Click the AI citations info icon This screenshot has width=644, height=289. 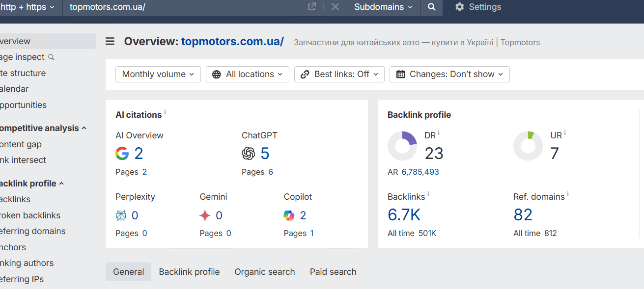pyautogui.click(x=165, y=112)
